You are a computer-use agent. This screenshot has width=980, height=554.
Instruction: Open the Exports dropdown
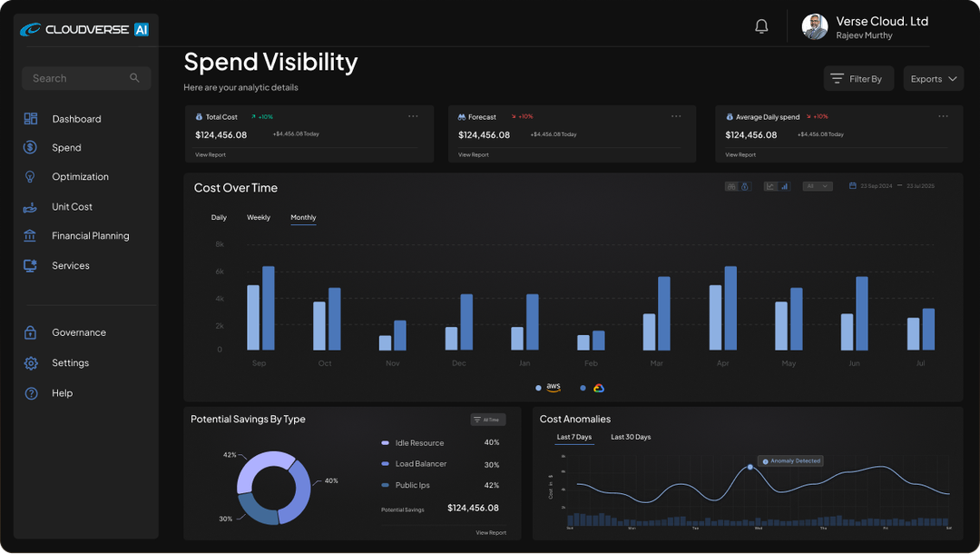click(x=933, y=78)
